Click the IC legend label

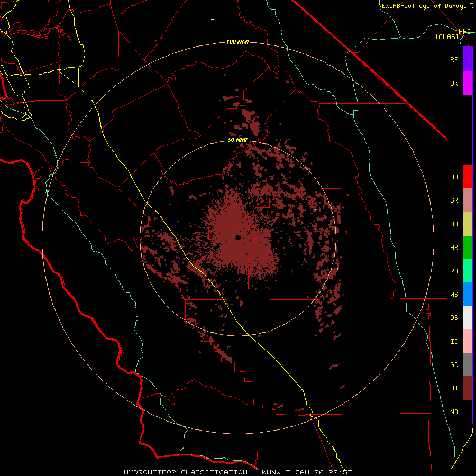coord(454,342)
